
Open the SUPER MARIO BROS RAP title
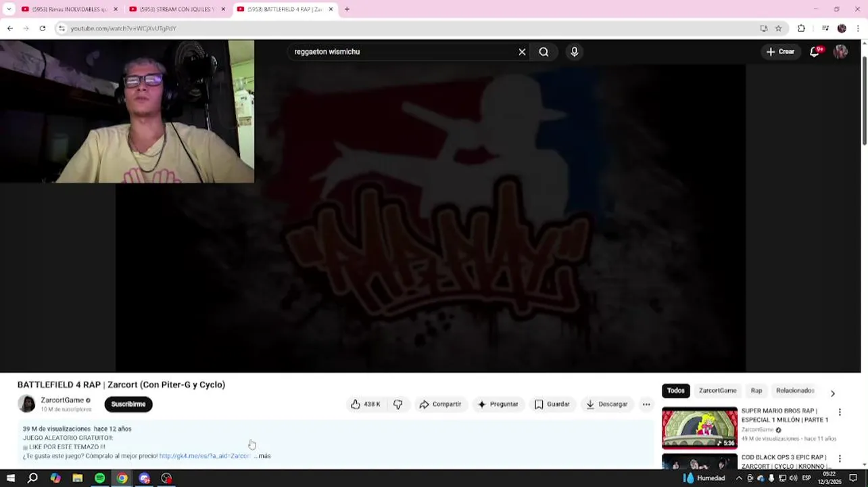click(x=784, y=415)
